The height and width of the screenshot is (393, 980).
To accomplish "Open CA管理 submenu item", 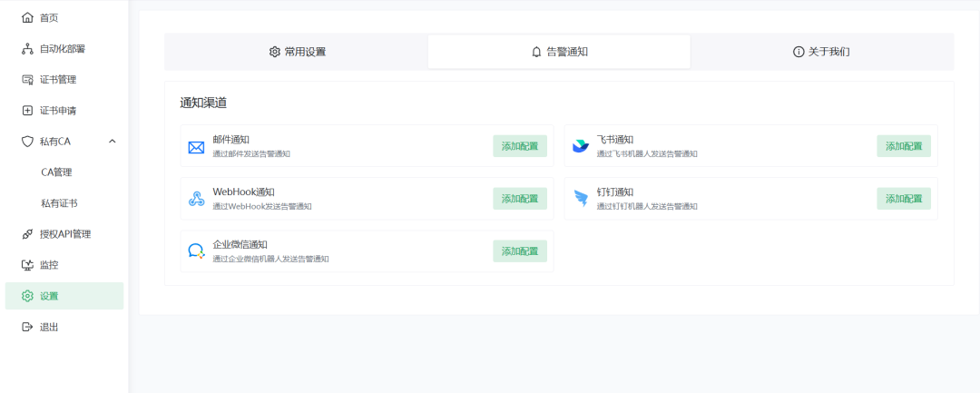I will point(64,172).
